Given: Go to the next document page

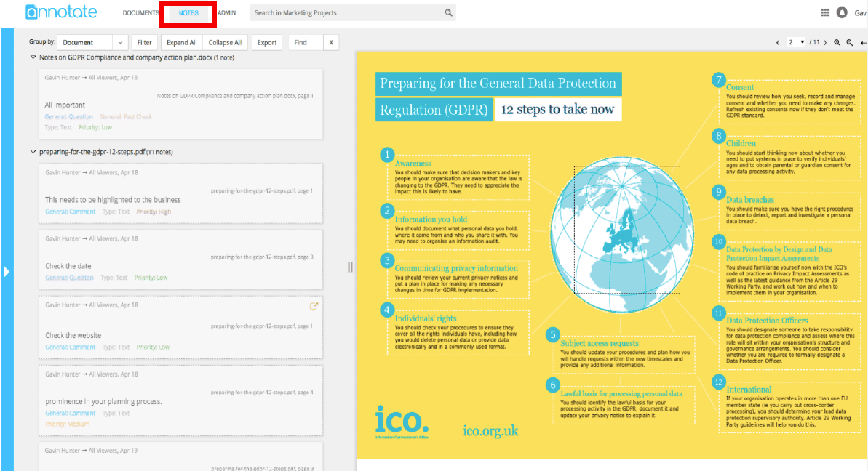Looking at the screenshot, I should pos(825,43).
